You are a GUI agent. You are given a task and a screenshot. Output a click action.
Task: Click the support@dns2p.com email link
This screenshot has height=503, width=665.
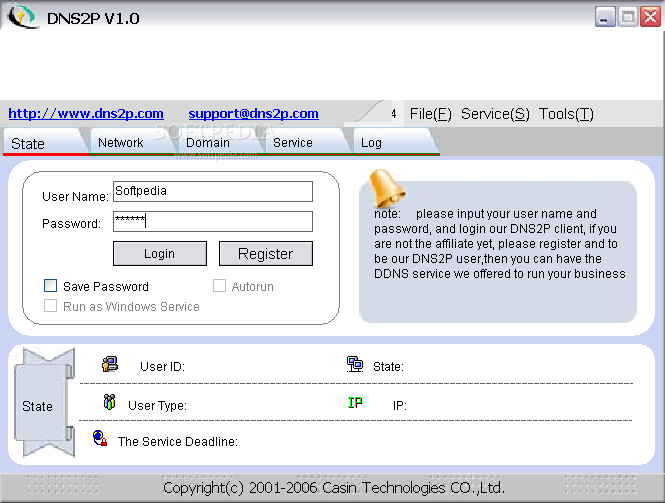point(254,114)
